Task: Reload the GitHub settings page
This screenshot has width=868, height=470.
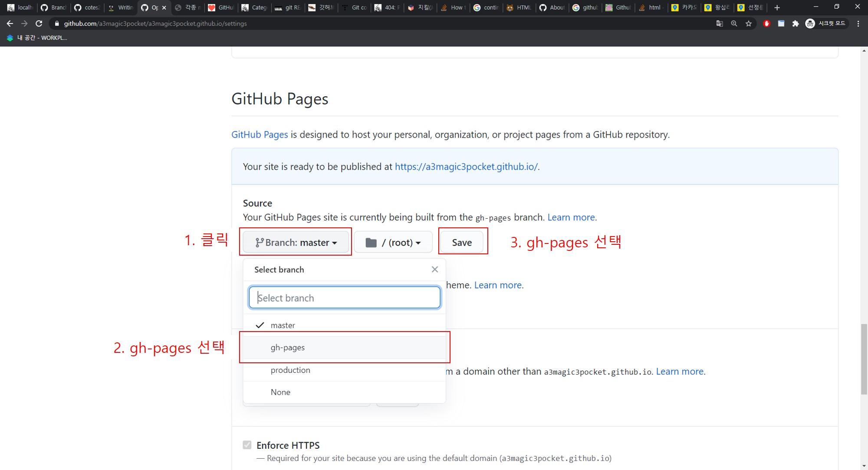Action: tap(39, 23)
